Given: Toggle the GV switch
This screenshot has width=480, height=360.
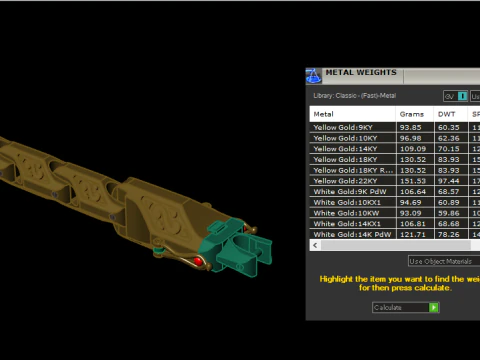Looking at the screenshot, I should 455,96.
